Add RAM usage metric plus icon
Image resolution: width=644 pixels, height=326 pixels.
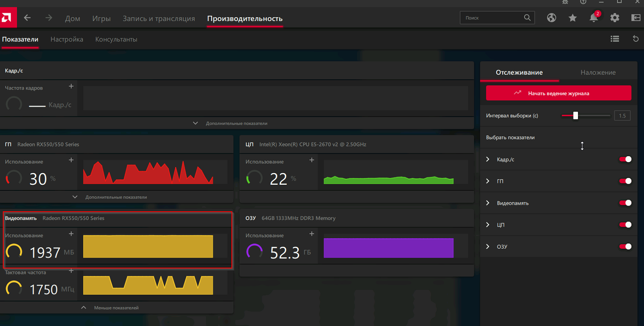(312, 233)
